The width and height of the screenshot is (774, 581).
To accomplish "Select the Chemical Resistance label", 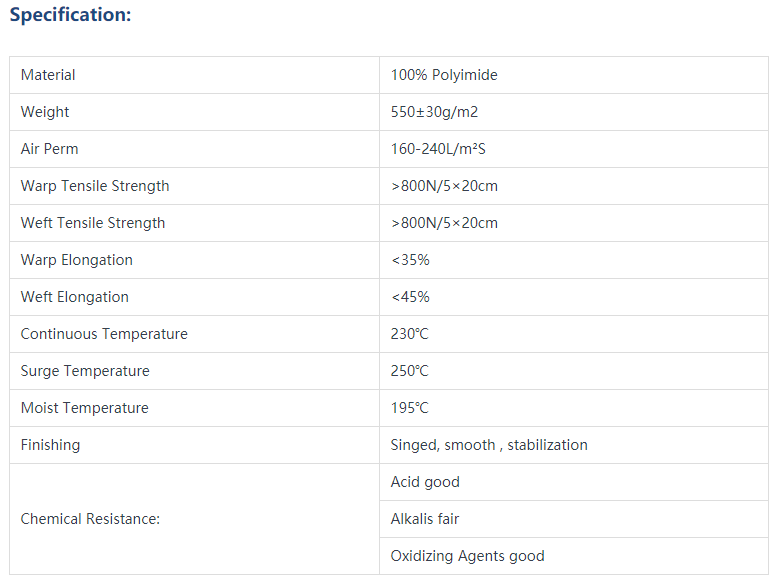I will tap(90, 519).
